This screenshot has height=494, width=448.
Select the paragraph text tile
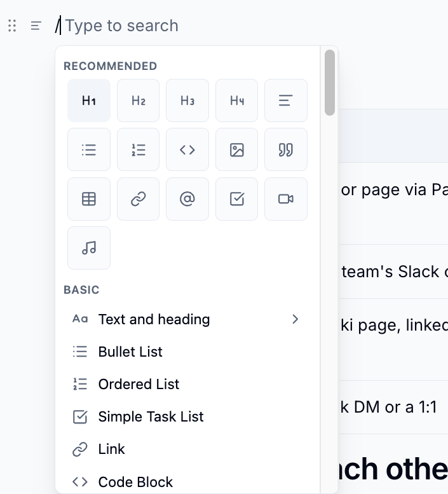286,100
